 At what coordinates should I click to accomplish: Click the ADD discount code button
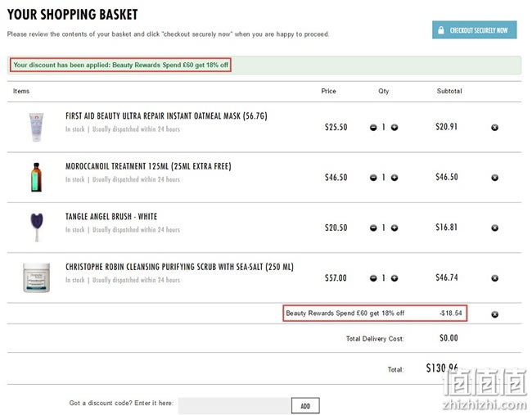305,406
